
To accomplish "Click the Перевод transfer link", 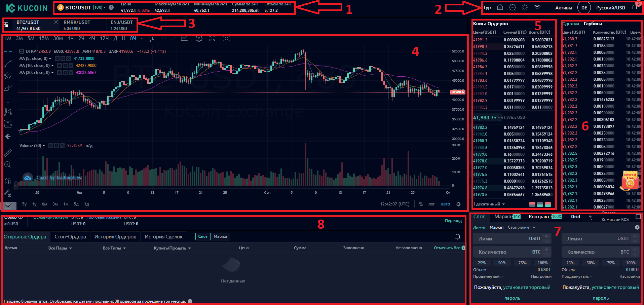I will [453, 221].
